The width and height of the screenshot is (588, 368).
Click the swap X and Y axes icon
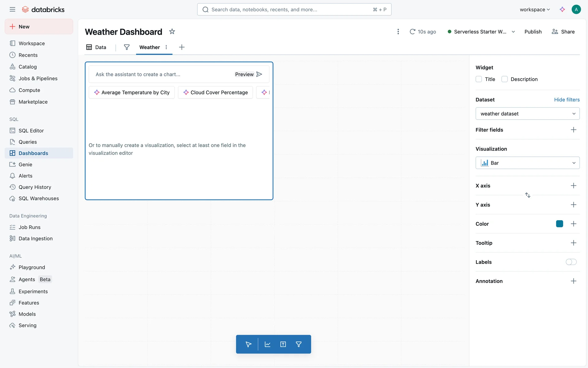point(528,195)
